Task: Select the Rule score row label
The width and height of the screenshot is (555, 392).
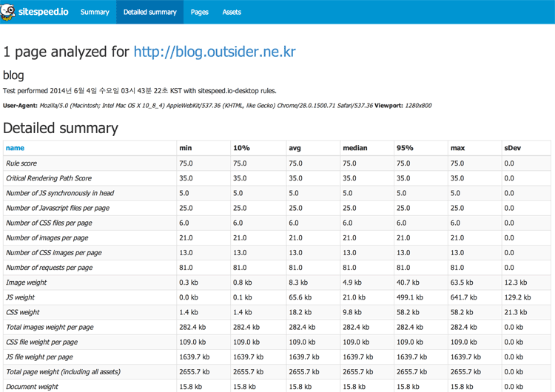Action: pos(21,163)
